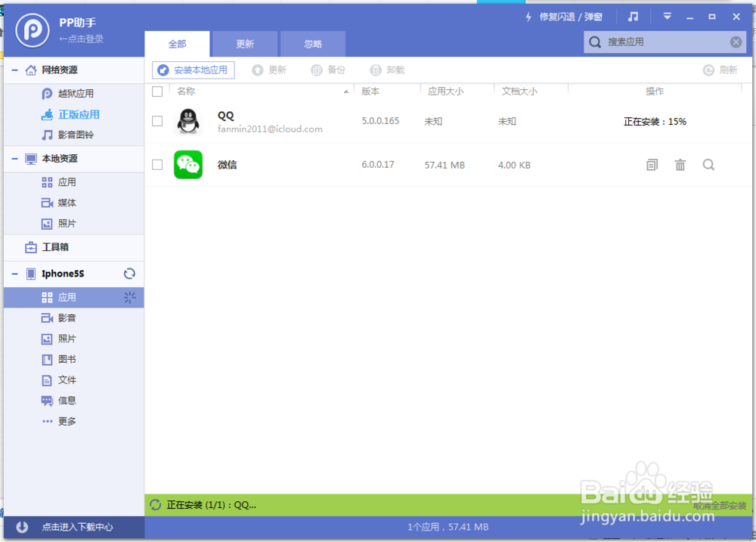Click into the 搜索应用 search field

[665, 42]
